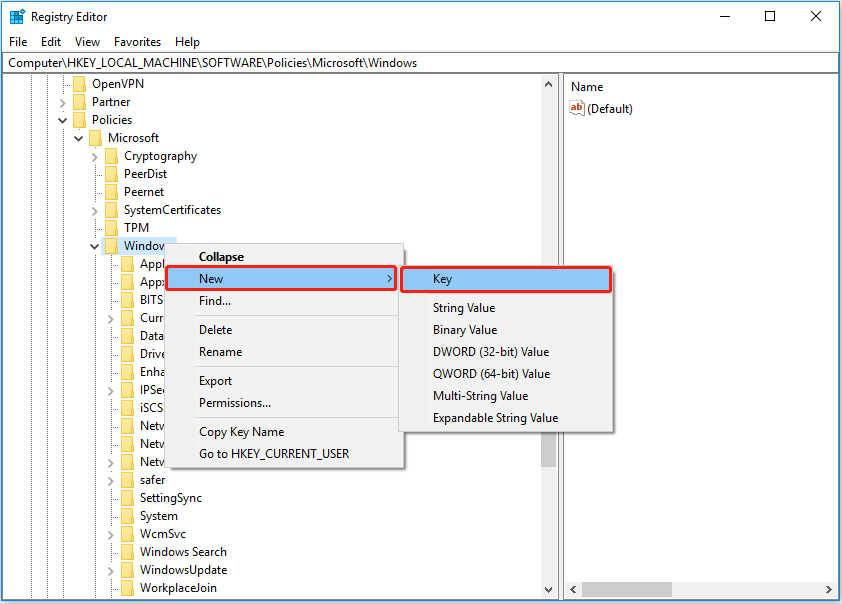The width and height of the screenshot is (842, 604).
Task: Choose Key from the New submenu
Action: click(442, 279)
